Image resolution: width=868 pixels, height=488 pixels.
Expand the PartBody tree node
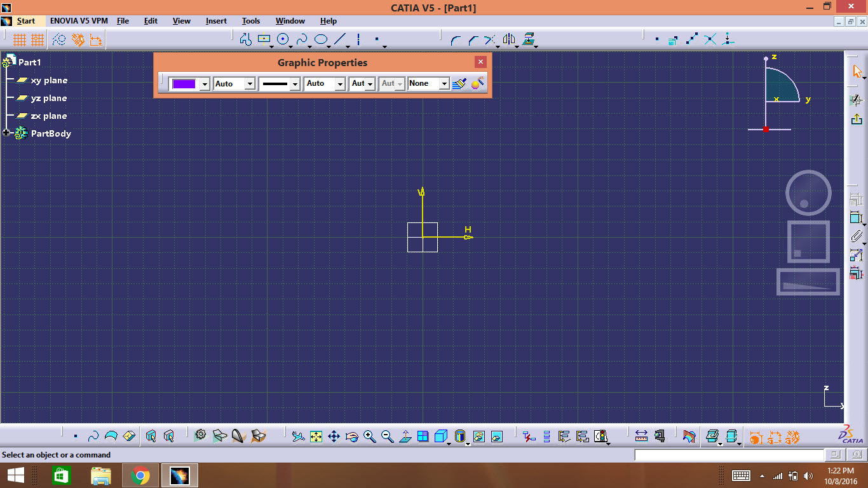(x=6, y=133)
